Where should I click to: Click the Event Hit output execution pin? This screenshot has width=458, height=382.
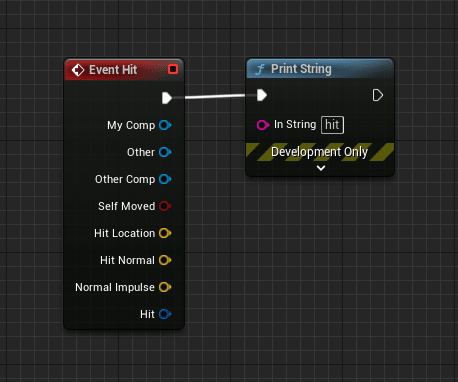tap(167, 98)
